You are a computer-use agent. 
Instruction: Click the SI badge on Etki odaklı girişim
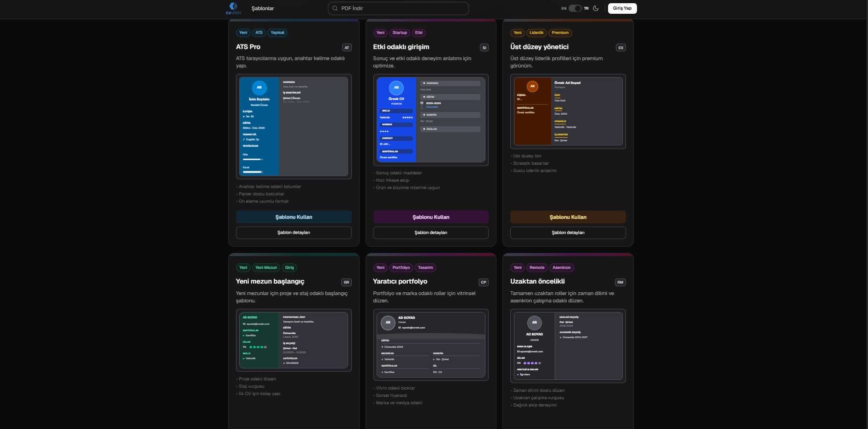coord(484,47)
